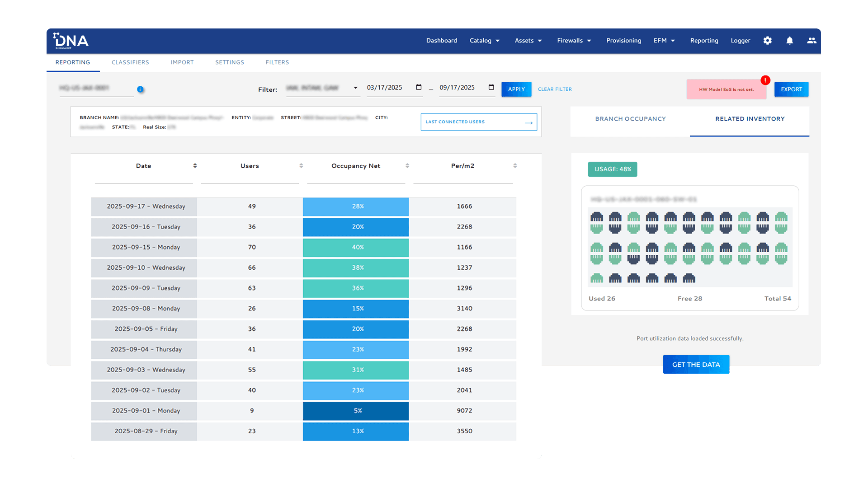Click the Export button
The height and width of the screenshot is (488, 868).
pos(791,89)
